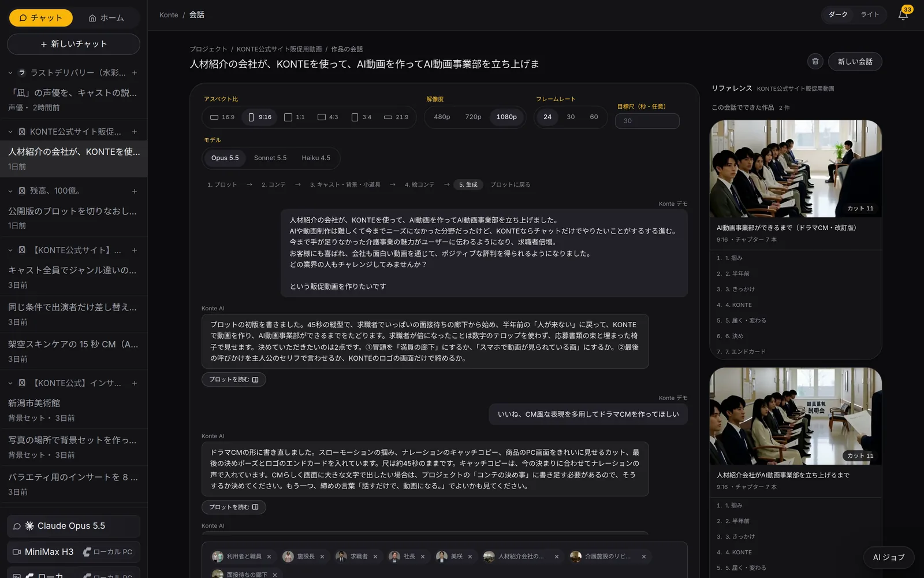Collapse the KONTE公式サイト販促 group chevron
The width and height of the screenshot is (924, 578).
pos(10,132)
